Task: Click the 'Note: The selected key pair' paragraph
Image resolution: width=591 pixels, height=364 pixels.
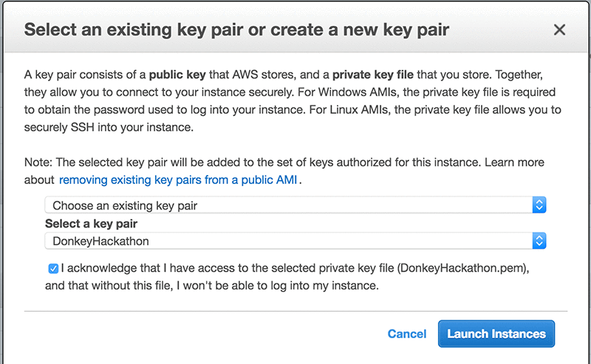Action: coord(284,171)
